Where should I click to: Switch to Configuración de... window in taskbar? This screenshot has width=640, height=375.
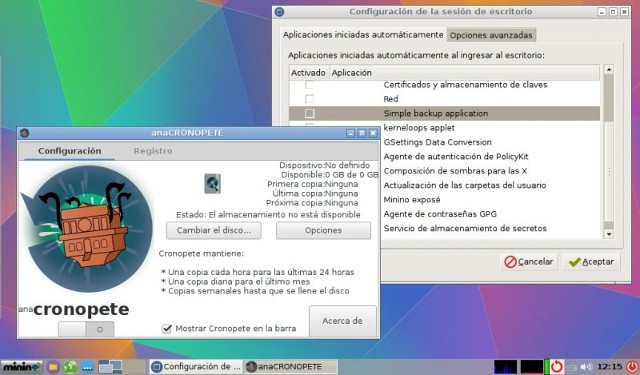(x=196, y=367)
